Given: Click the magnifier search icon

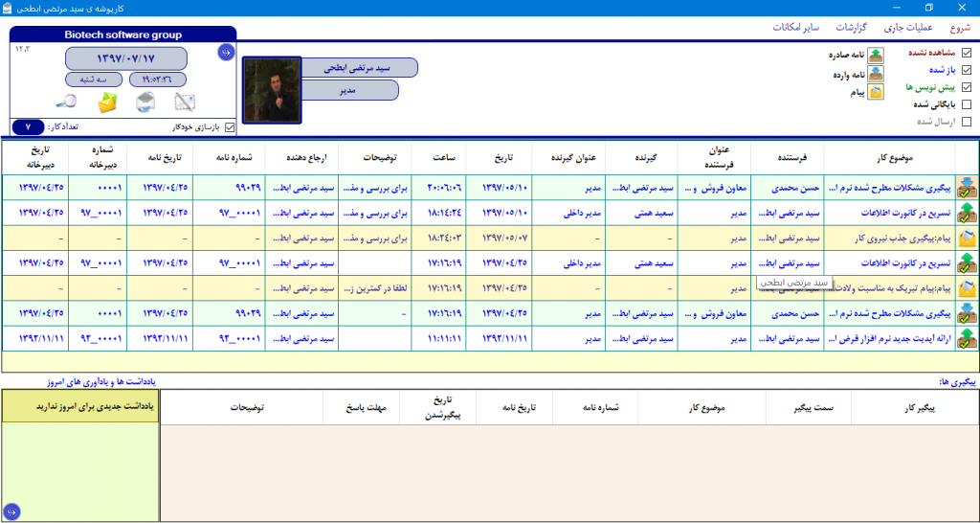Looking at the screenshot, I should click(65, 102).
